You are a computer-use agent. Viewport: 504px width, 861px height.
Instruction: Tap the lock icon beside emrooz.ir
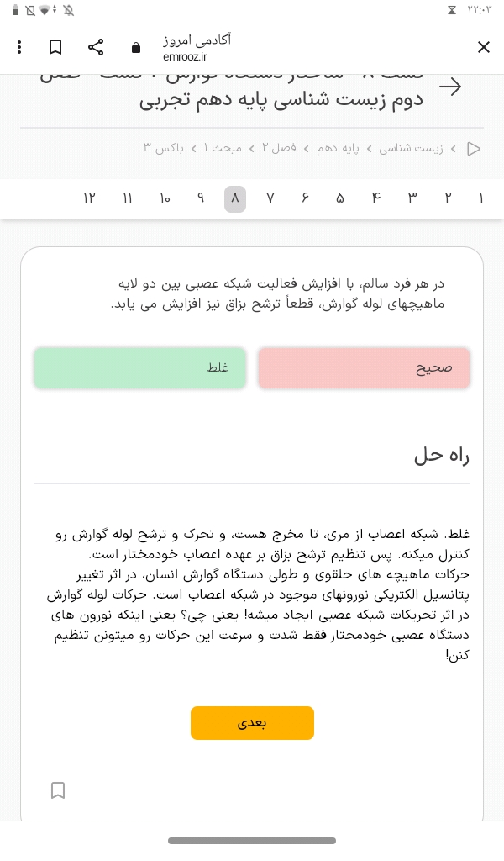click(x=136, y=48)
